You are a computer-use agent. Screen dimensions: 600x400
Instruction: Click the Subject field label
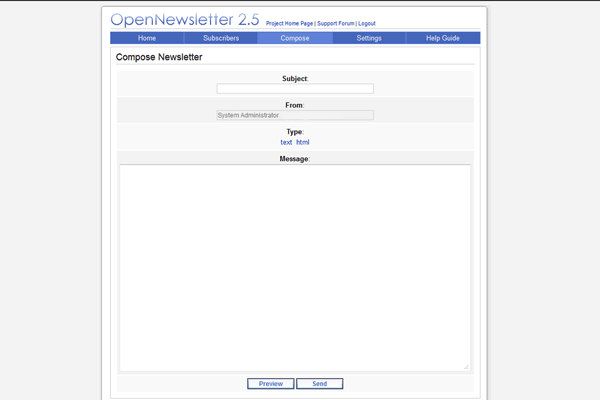click(x=294, y=78)
